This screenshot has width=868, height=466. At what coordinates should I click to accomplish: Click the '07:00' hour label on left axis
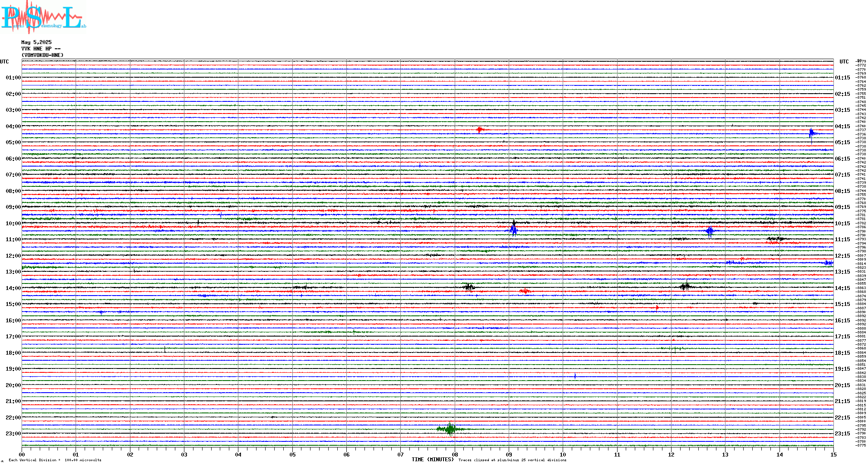(x=13, y=175)
